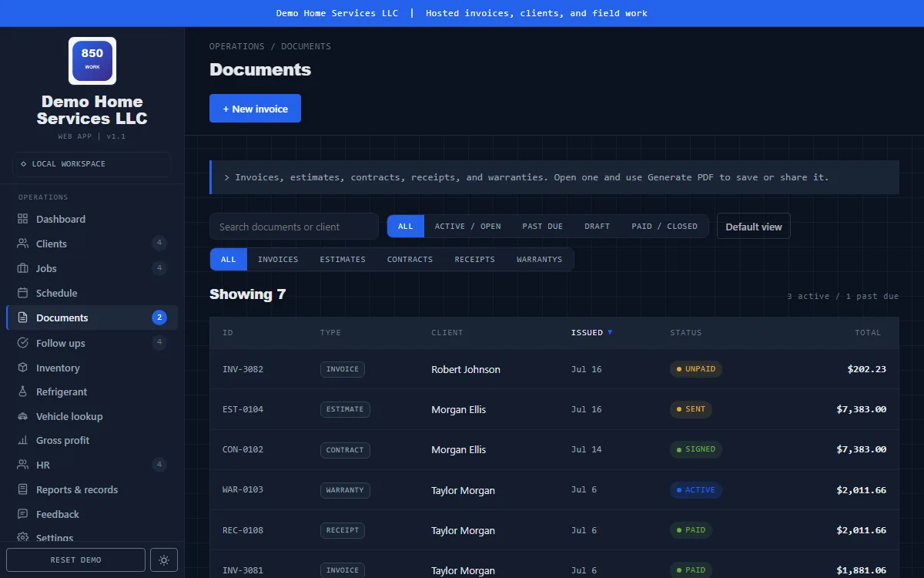This screenshot has width=924, height=578.
Task: Open document REC-0108
Action: [x=554, y=530]
